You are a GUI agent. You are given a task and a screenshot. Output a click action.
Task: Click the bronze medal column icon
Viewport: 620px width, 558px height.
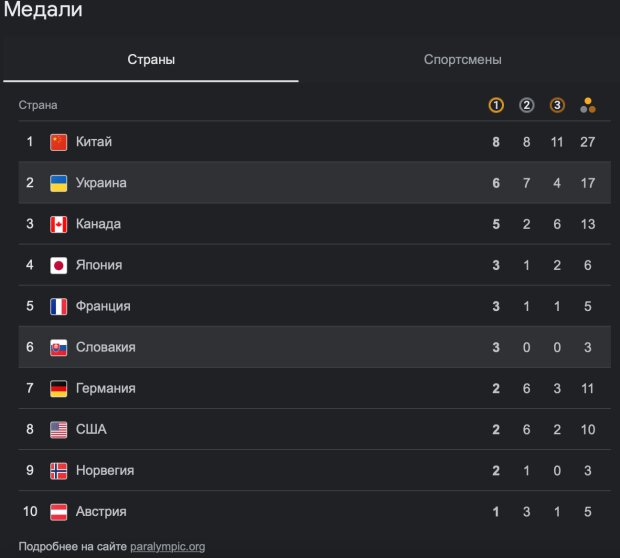(x=557, y=105)
